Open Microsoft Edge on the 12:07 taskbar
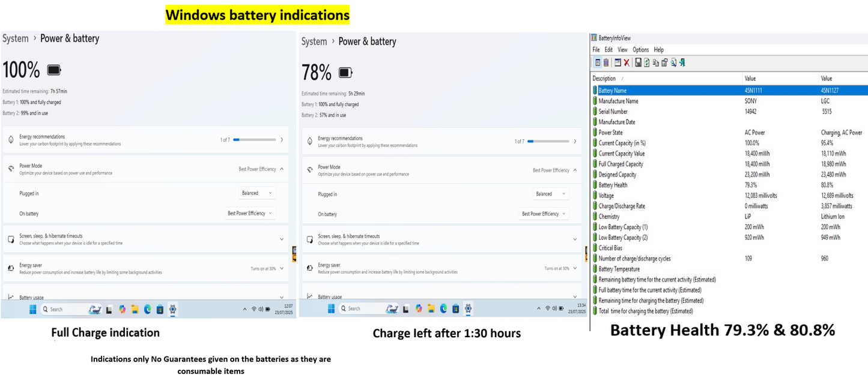This screenshot has height=378, width=868. click(147, 310)
